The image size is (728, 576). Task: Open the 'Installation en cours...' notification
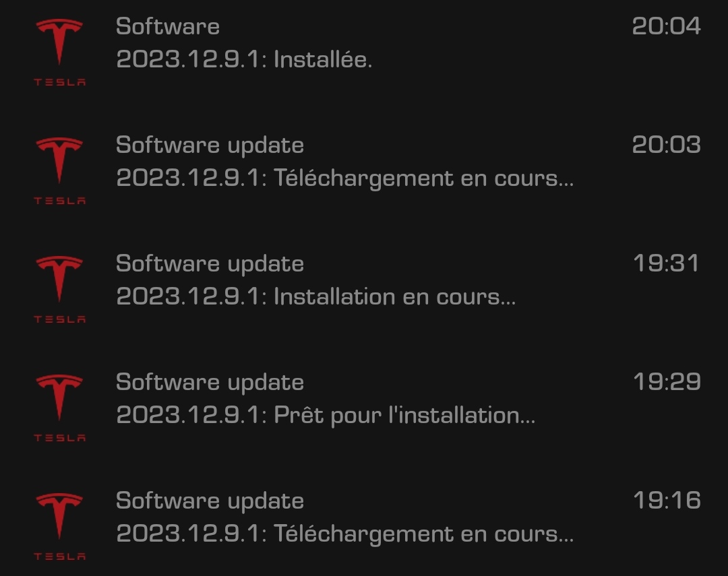pos(364,289)
